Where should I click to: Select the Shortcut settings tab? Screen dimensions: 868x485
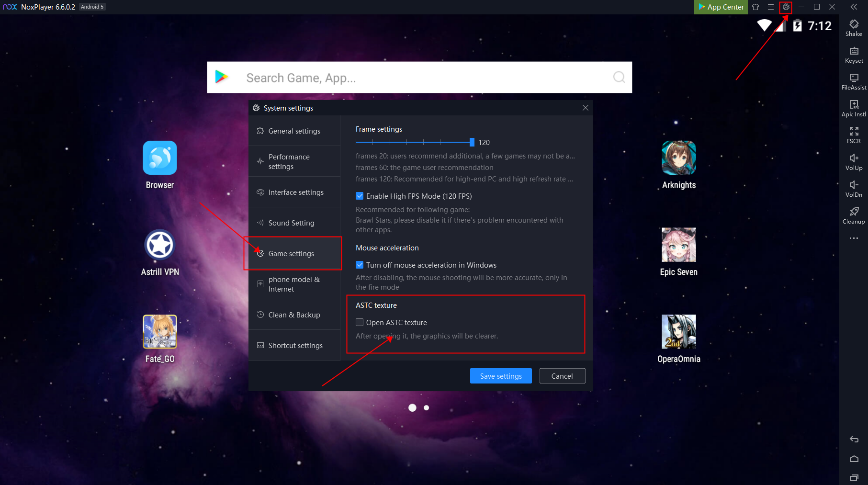coord(294,345)
